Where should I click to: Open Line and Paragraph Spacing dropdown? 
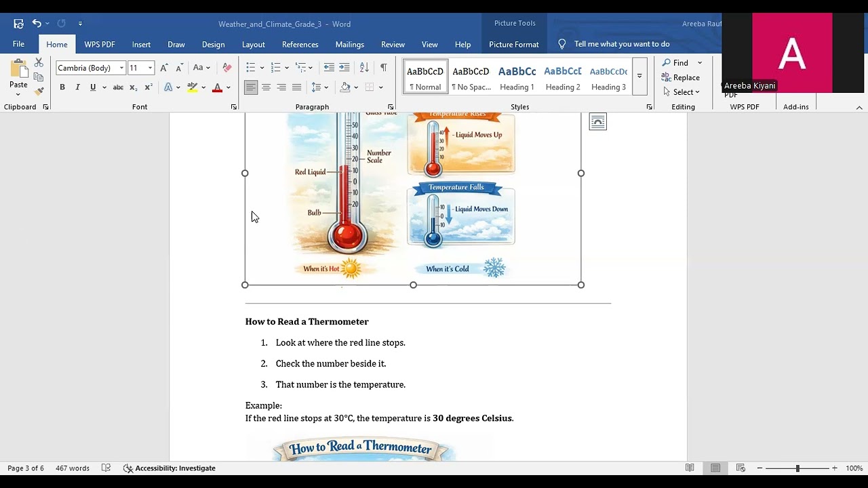[319, 87]
